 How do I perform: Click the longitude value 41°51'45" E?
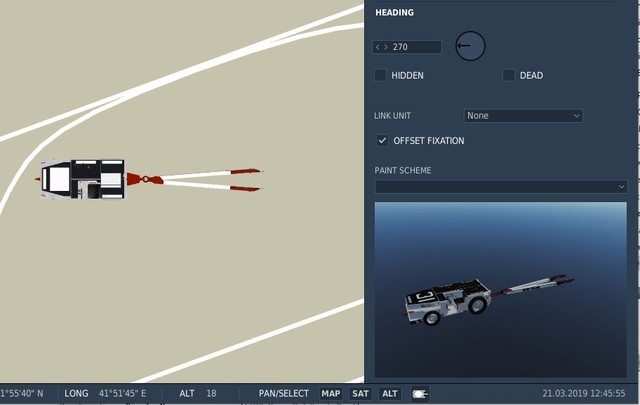click(122, 394)
